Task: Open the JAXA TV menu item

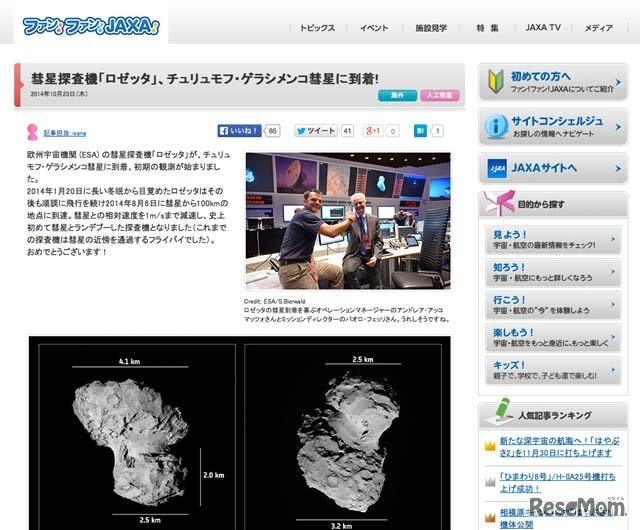Action: pyautogui.click(x=543, y=27)
